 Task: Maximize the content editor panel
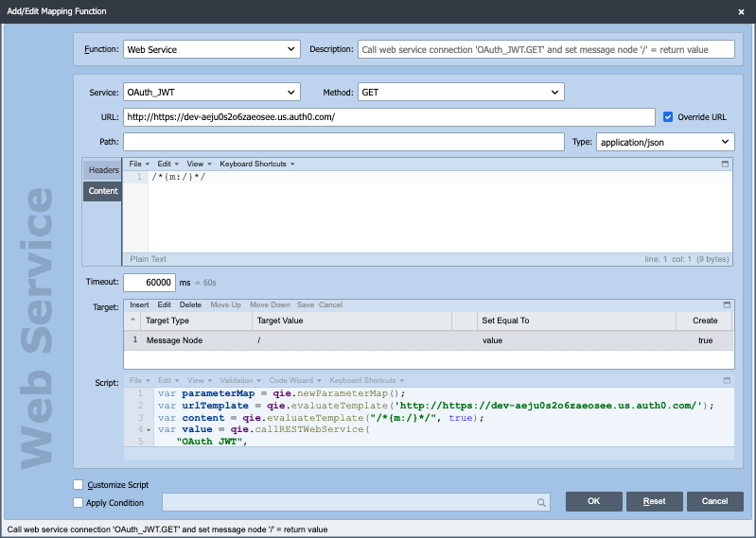[x=725, y=164]
